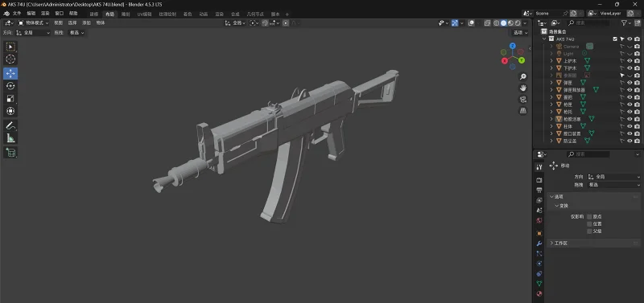Open the 选项 options dropdown in viewport
This screenshot has width=644, height=303.
tap(520, 32)
